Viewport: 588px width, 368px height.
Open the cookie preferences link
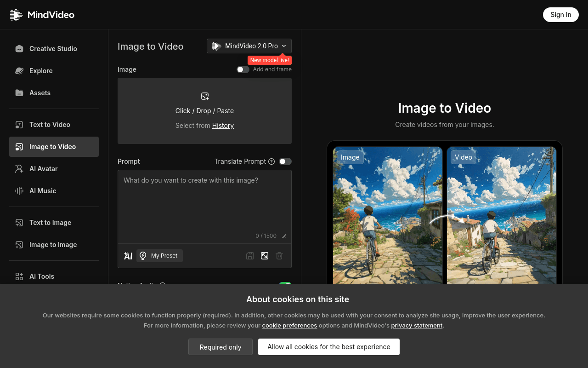289,325
